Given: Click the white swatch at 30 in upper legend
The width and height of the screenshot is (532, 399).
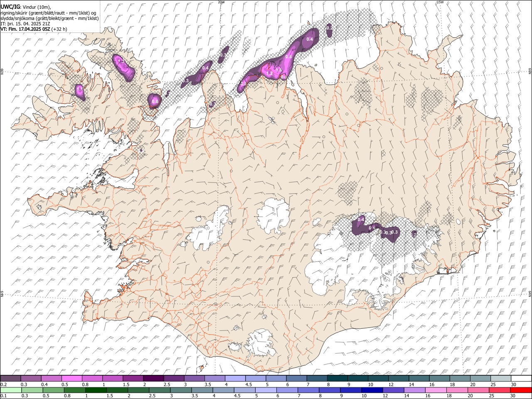Looking at the screenshot, I should pos(521,378).
